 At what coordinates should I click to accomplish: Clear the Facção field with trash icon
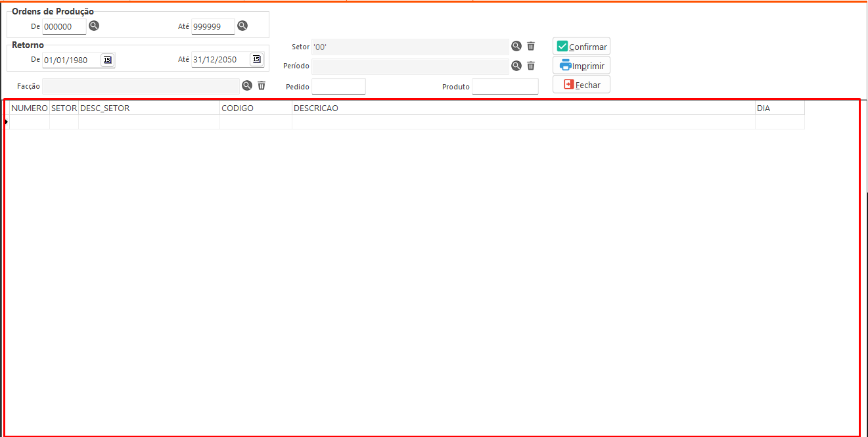[262, 85]
